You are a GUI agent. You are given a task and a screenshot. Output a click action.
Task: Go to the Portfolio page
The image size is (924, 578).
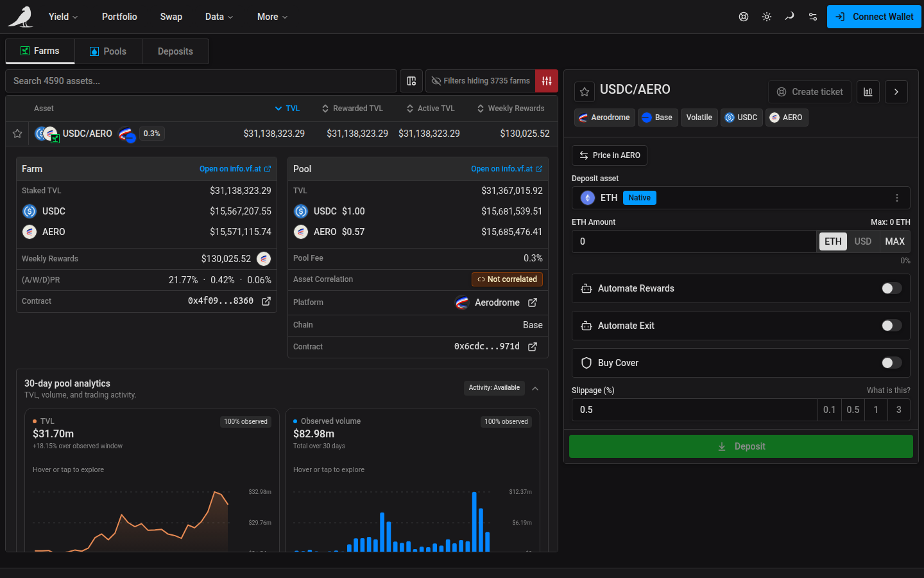[119, 17]
